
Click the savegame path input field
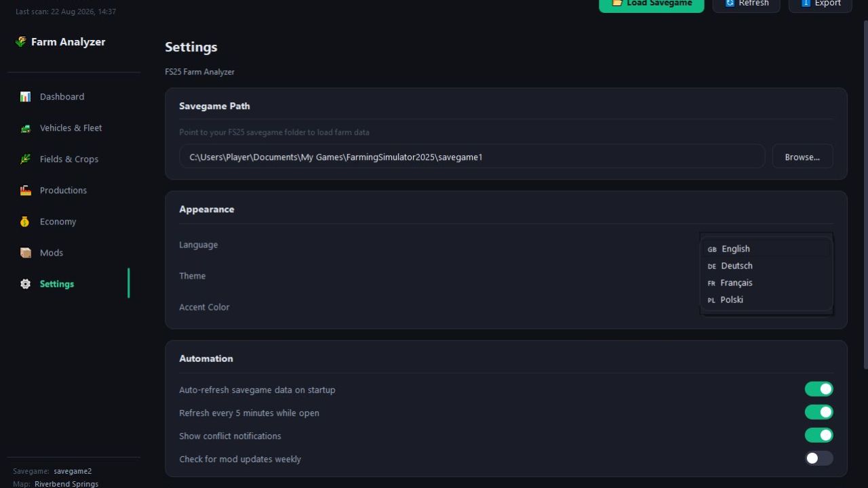pos(472,157)
